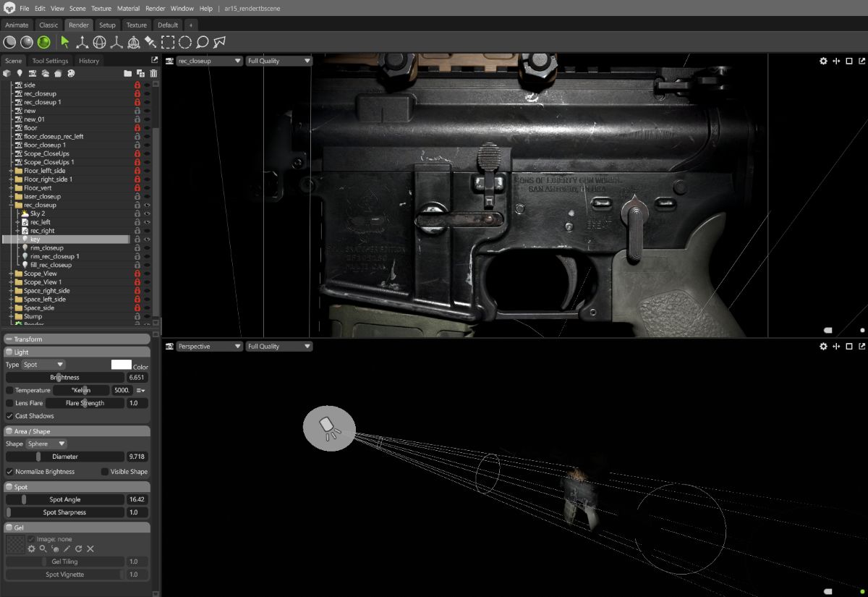Choose the lasso selection tool

(203, 42)
